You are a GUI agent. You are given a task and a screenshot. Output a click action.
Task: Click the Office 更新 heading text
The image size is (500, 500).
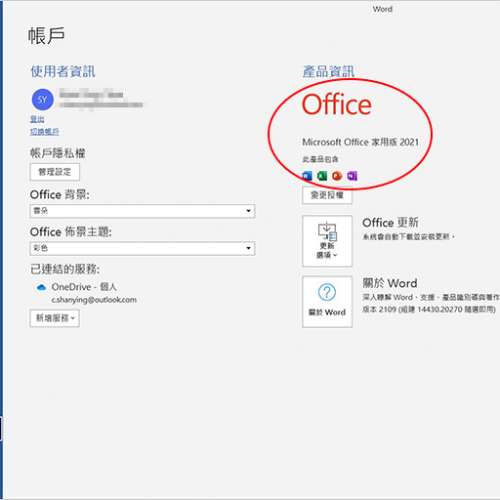pos(390,222)
